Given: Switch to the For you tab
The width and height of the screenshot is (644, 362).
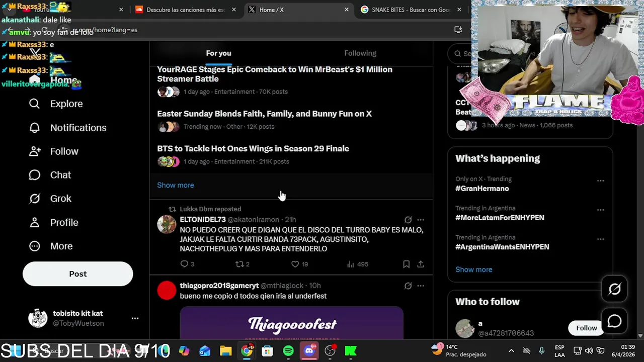Looking at the screenshot, I should click(x=218, y=53).
